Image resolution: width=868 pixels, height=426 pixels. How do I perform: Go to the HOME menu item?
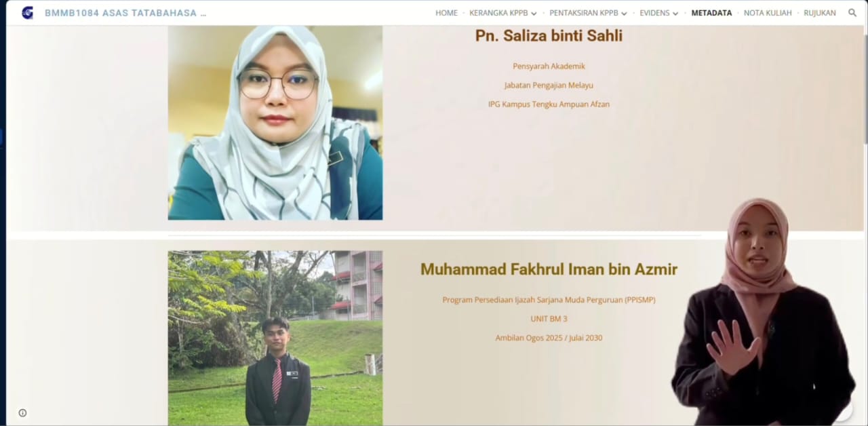point(446,13)
